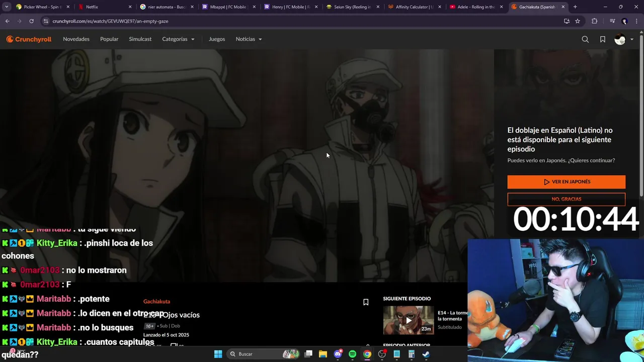Add episode to watchlist bookmark
The image size is (644, 362).
(x=366, y=302)
